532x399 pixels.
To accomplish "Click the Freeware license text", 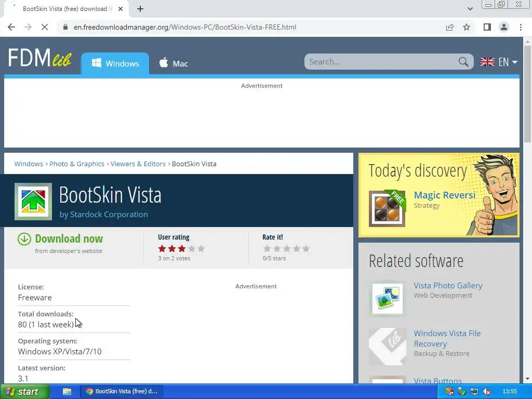I will [35, 298].
